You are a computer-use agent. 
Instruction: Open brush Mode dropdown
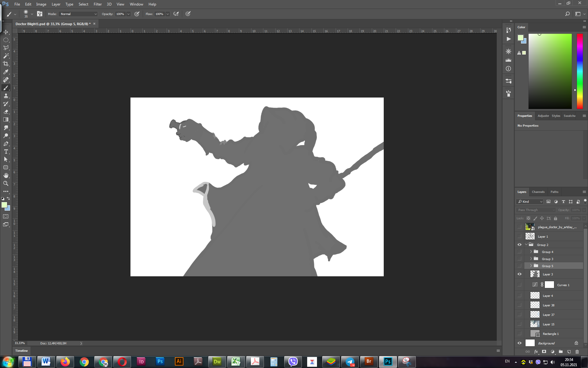[x=78, y=14]
